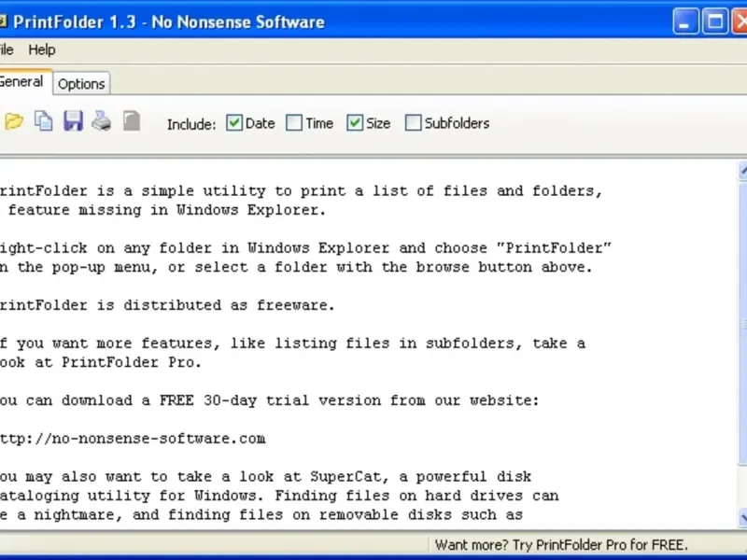Open the browse folder icon
The width and height of the screenshot is (747, 560).
14,121
